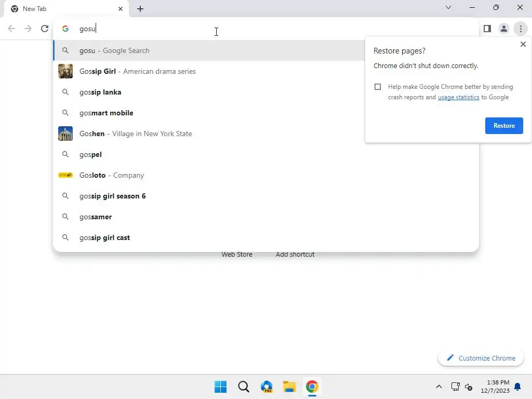Click search icon beside 'gossamer'

coord(65,217)
